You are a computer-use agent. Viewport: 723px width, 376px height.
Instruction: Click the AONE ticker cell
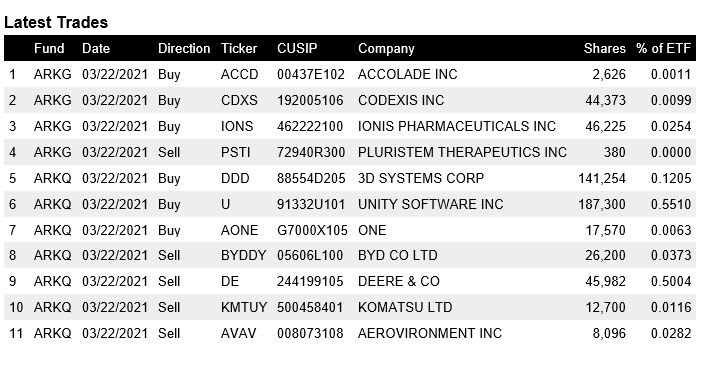pyautogui.click(x=239, y=230)
